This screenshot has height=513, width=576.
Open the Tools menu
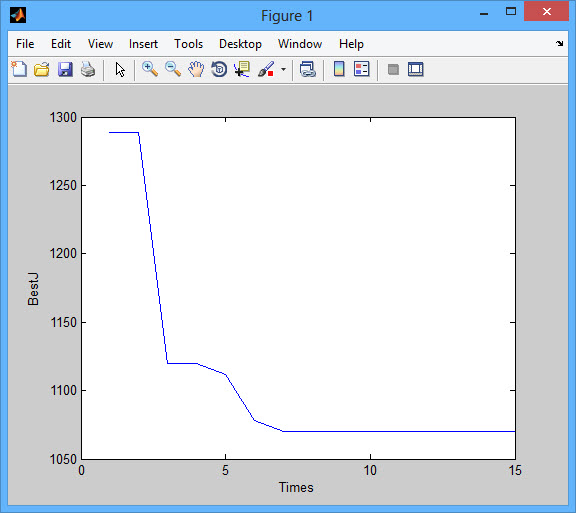(188, 44)
